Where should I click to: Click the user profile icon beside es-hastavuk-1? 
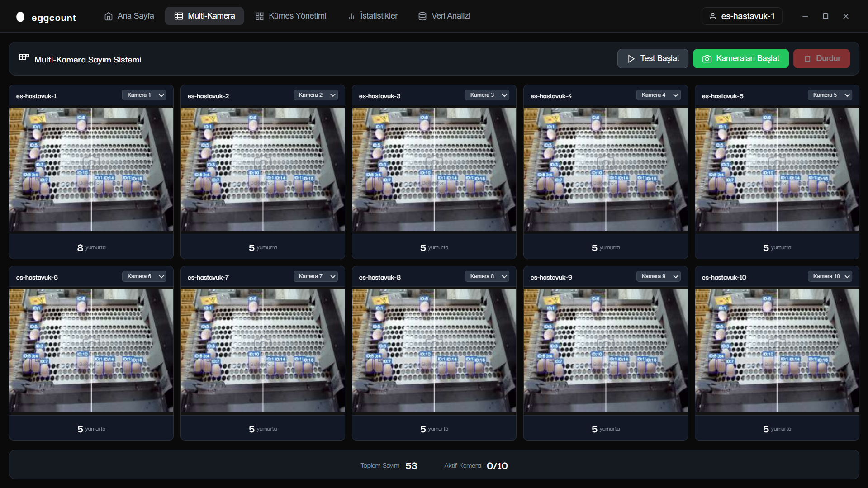click(x=713, y=16)
